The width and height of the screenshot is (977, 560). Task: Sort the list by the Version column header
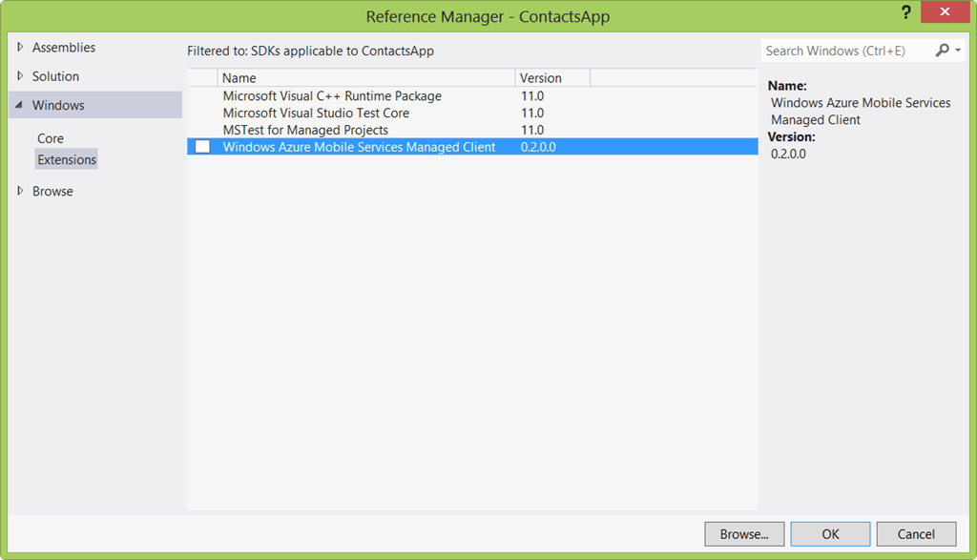pyautogui.click(x=552, y=78)
